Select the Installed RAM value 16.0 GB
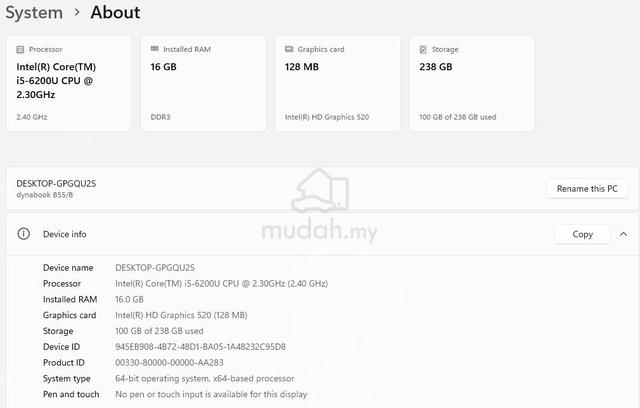640x408 pixels. pyautogui.click(x=129, y=299)
